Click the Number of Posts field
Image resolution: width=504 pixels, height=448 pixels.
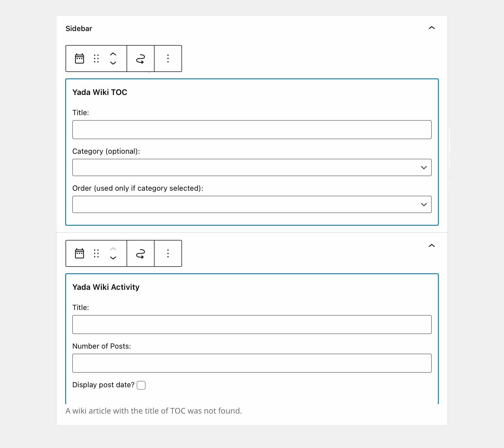coord(251,363)
